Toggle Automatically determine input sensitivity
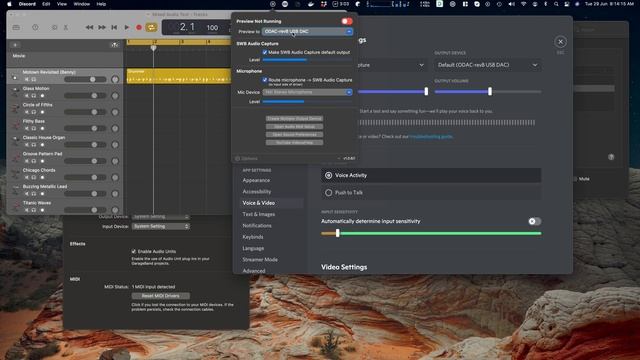640x360 pixels. [x=534, y=221]
